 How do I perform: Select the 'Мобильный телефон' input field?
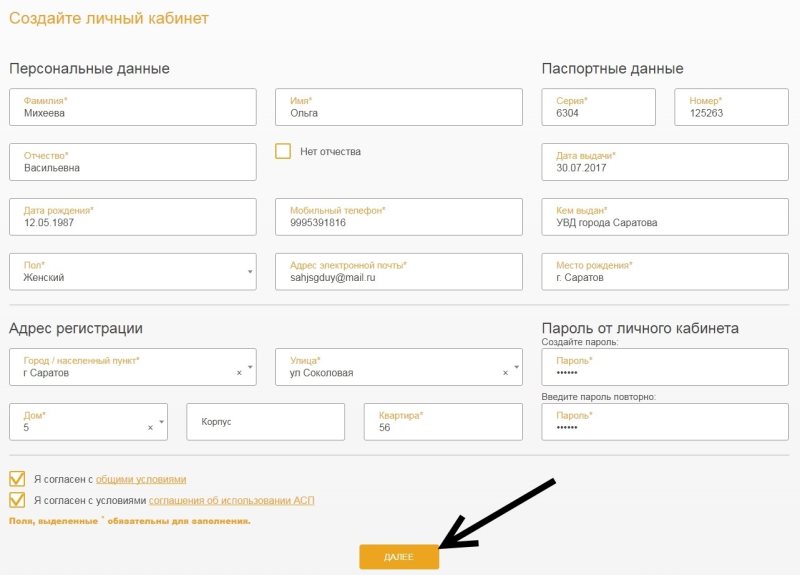(x=398, y=217)
